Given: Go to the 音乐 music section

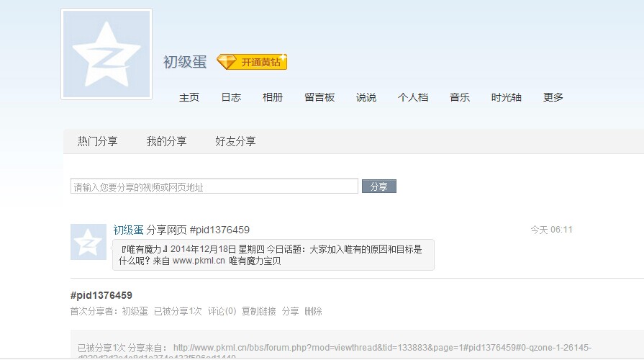Looking at the screenshot, I should pos(460,98).
